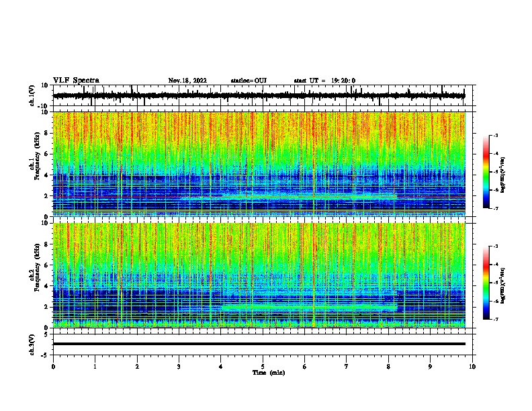Click time axis tick label 6
The height and width of the screenshot is (411, 532).
coord(305,367)
